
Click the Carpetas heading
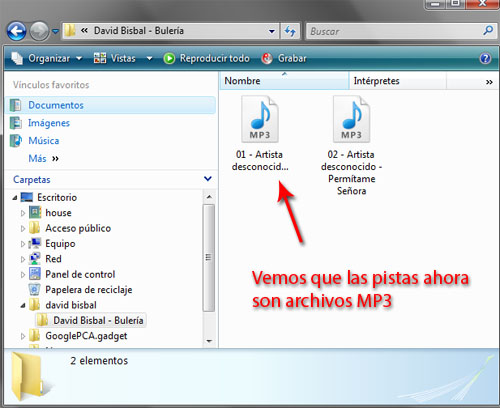point(32,179)
